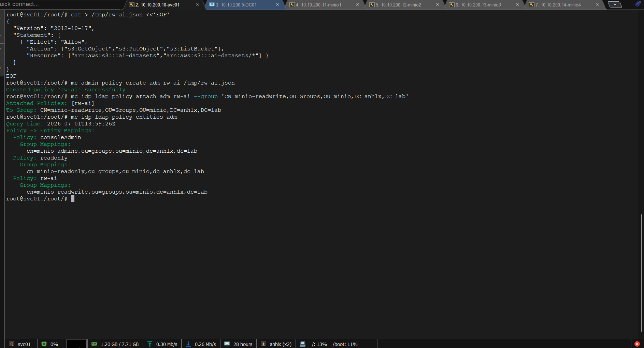Close the minio3 session tab
Screen dimensions: 644x348
tap(517, 5)
